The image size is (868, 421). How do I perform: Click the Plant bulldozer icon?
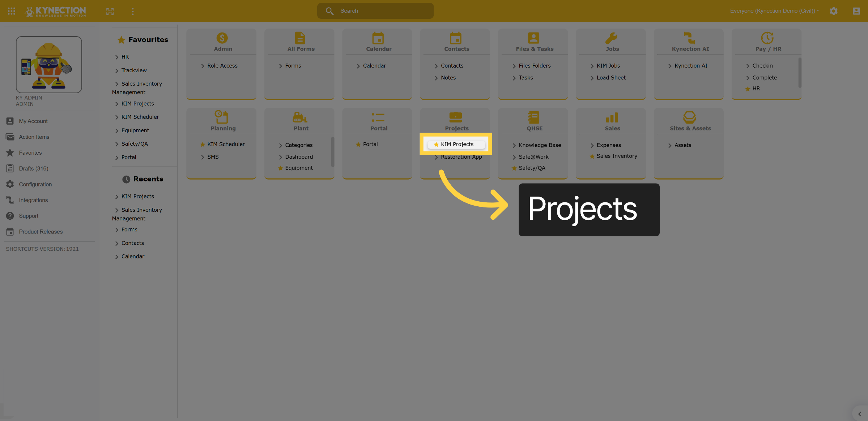click(300, 117)
